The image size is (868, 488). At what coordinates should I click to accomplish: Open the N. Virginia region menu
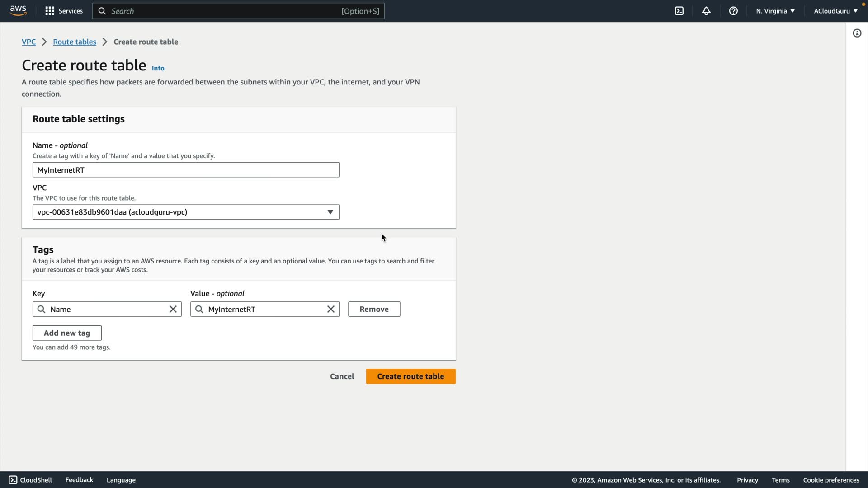[x=775, y=11]
